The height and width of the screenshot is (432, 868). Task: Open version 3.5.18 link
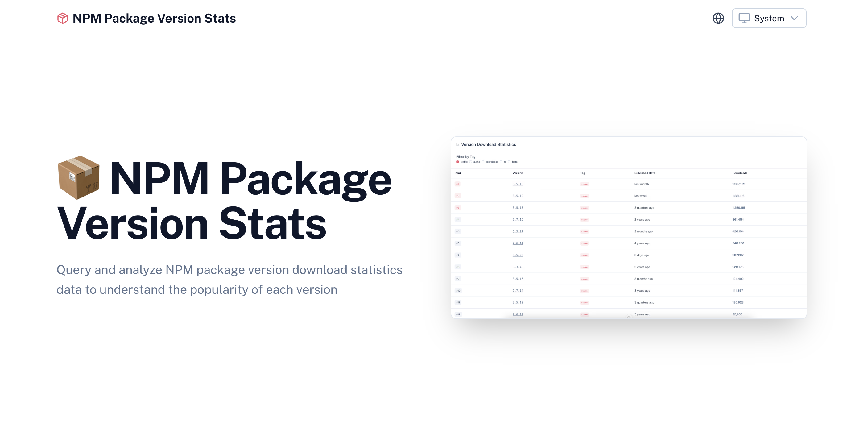[518, 184]
